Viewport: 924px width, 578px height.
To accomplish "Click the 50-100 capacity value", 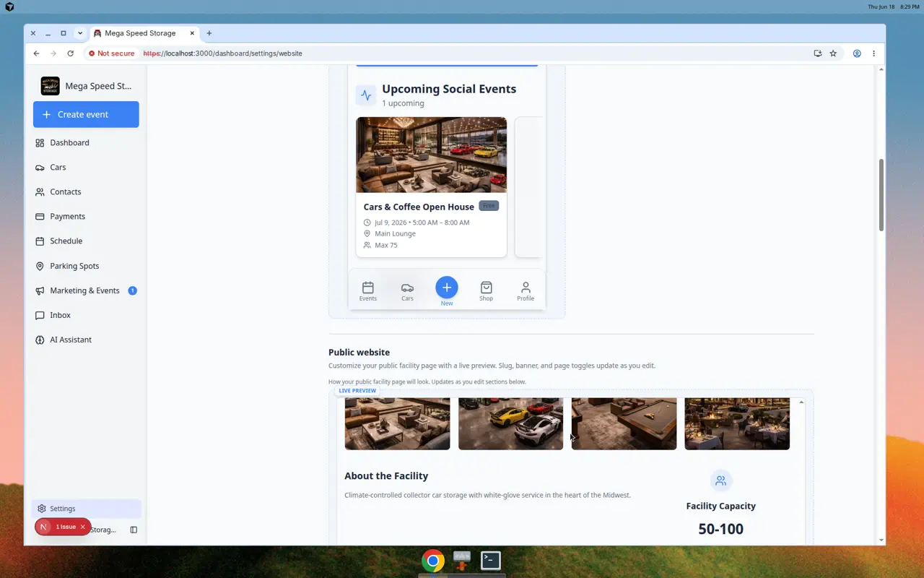I will [720, 529].
